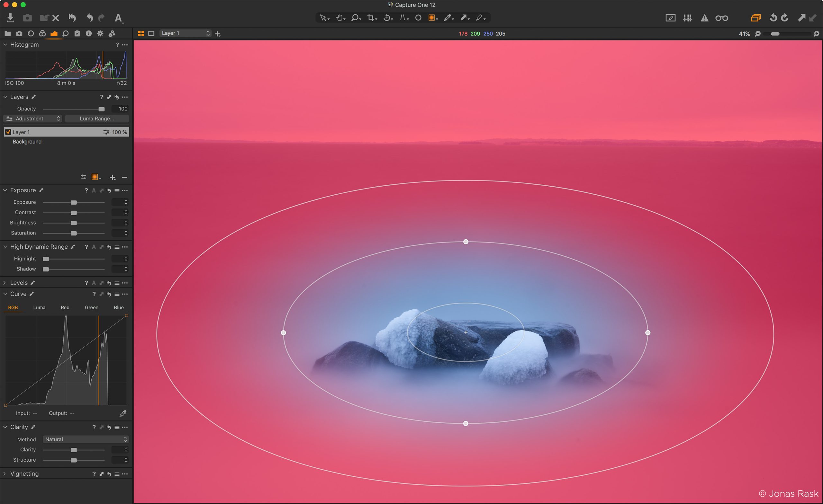Toggle proof margin view mode
The image size is (823, 504).
(670, 18)
